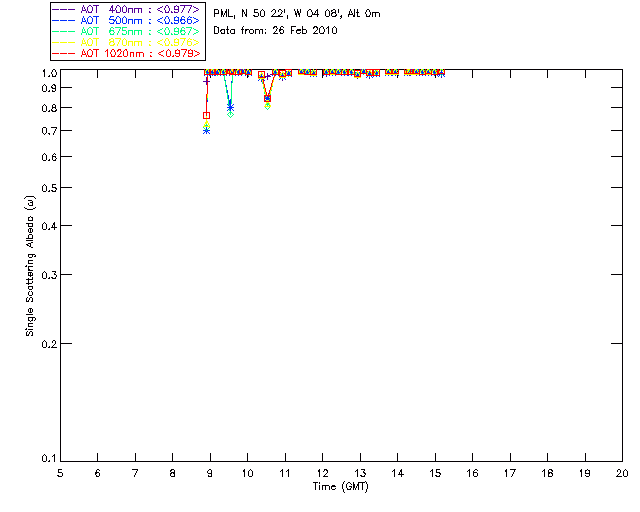This screenshot has height=512, width=640.
Task: Click the Single Scattering Albedo axis label
Action: (30, 266)
